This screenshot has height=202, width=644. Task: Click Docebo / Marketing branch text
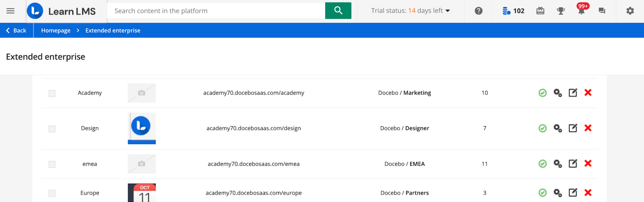point(405,93)
